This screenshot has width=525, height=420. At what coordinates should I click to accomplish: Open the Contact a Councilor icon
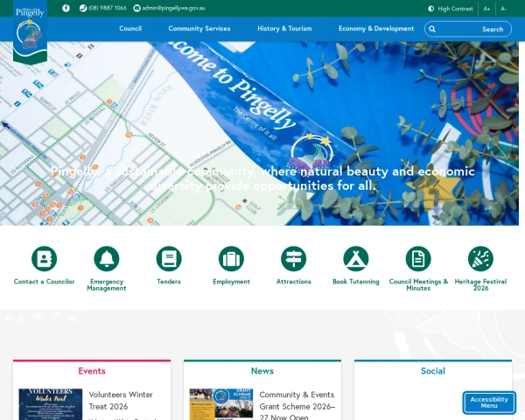point(45,259)
